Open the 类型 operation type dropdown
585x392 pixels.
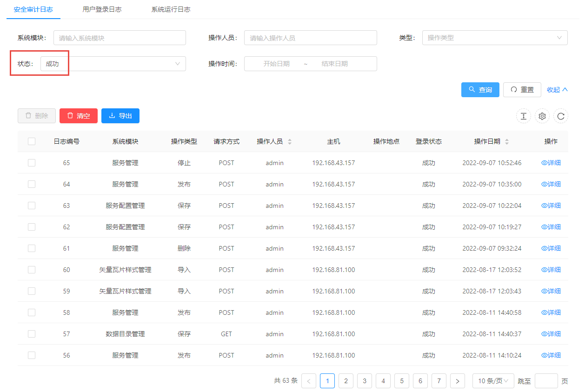(494, 38)
